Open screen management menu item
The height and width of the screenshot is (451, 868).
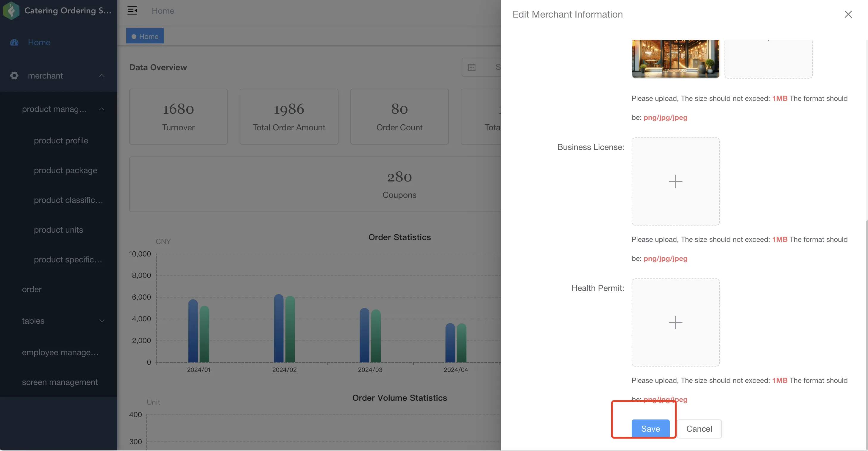coord(59,382)
